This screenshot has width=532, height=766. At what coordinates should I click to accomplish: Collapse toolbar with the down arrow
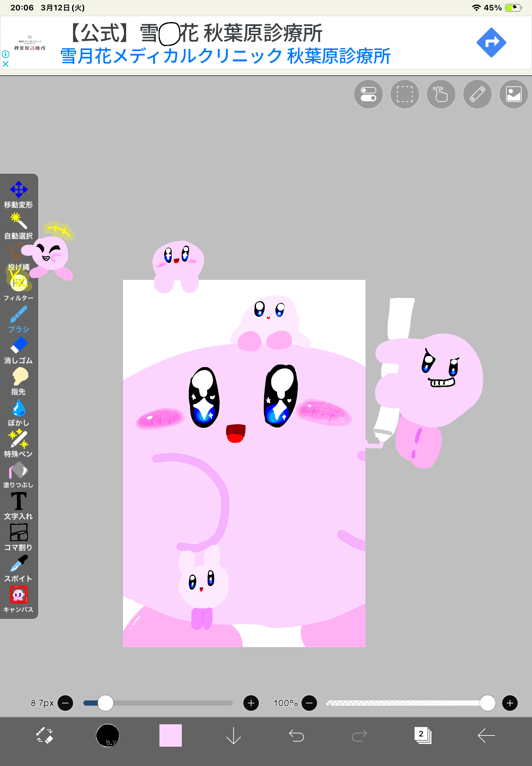click(x=233, y=735)
